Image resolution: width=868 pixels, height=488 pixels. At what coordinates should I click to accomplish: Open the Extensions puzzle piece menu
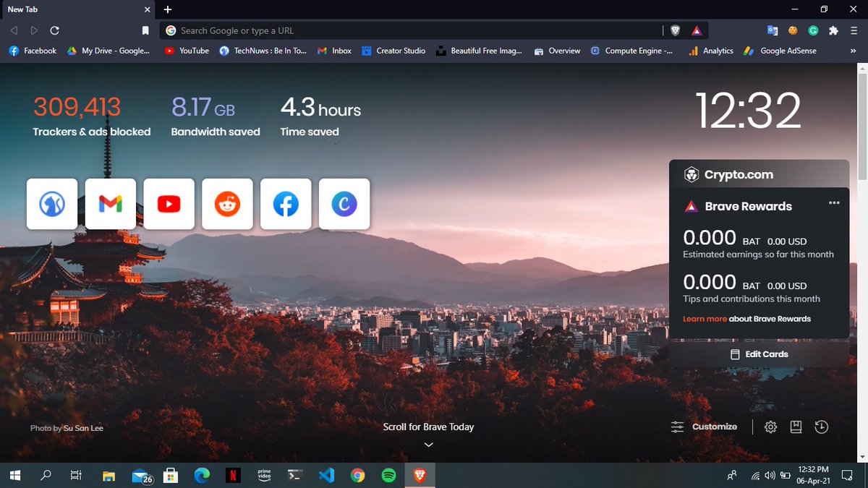pos(833,30)
